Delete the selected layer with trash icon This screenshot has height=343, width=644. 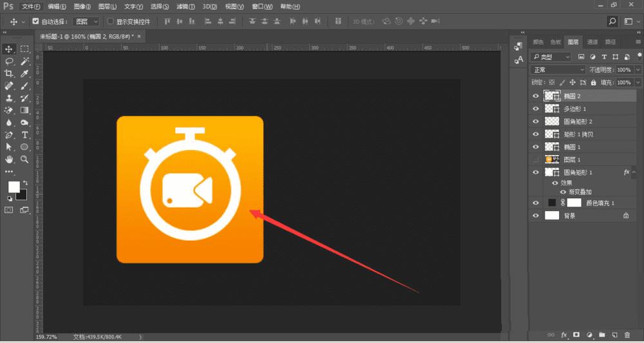click(627, 335)
